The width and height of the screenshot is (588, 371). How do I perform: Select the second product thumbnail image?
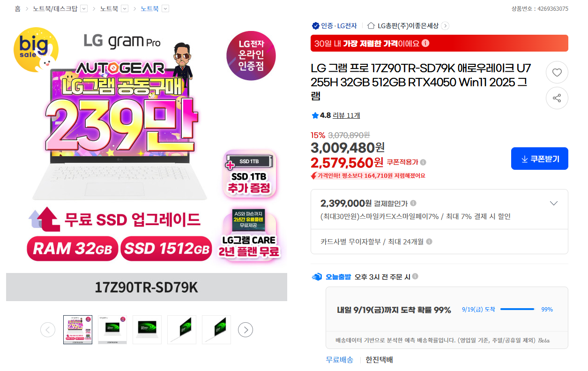(112, 330)
